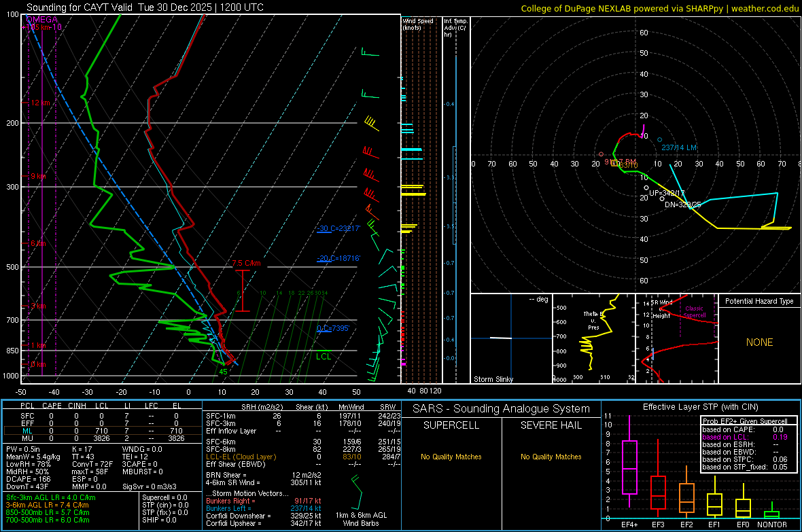Click the '850-500mb LR = 5.7 C/km' line
Viewport: 802px width, 532px height.
click(x=48, y=512)
